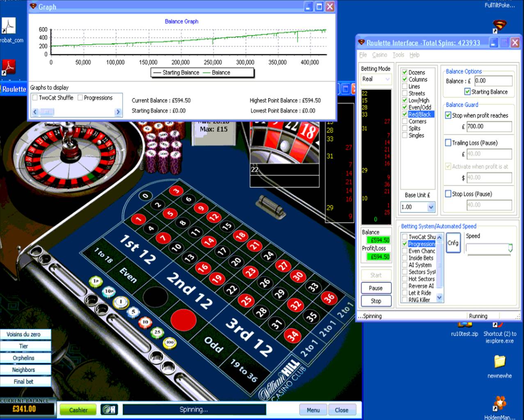Bet on black number 17
This screenshot has width=524, height=420.
coord(222,251)
